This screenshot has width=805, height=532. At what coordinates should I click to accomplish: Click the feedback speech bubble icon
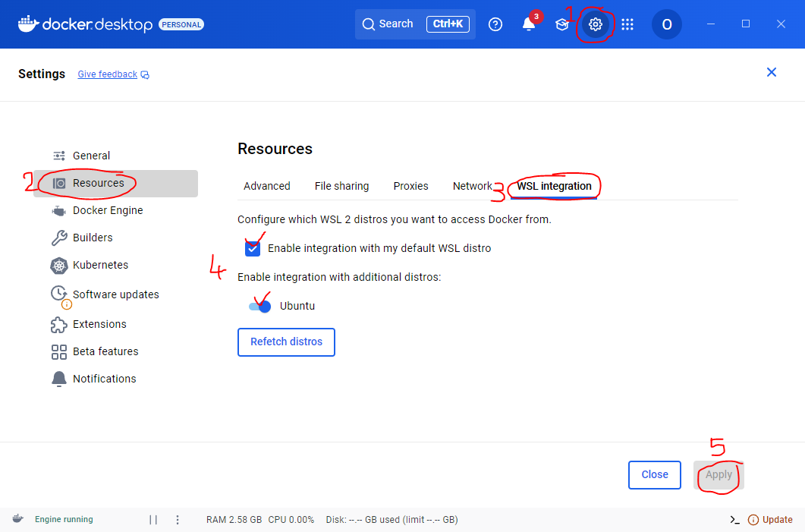pyautogui.click(x=145, y=75)
